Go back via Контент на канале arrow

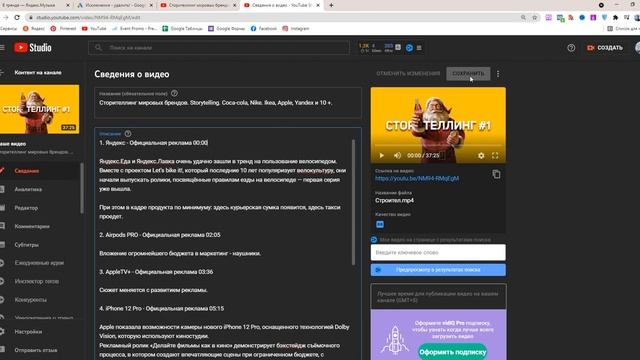pos(2,72)
